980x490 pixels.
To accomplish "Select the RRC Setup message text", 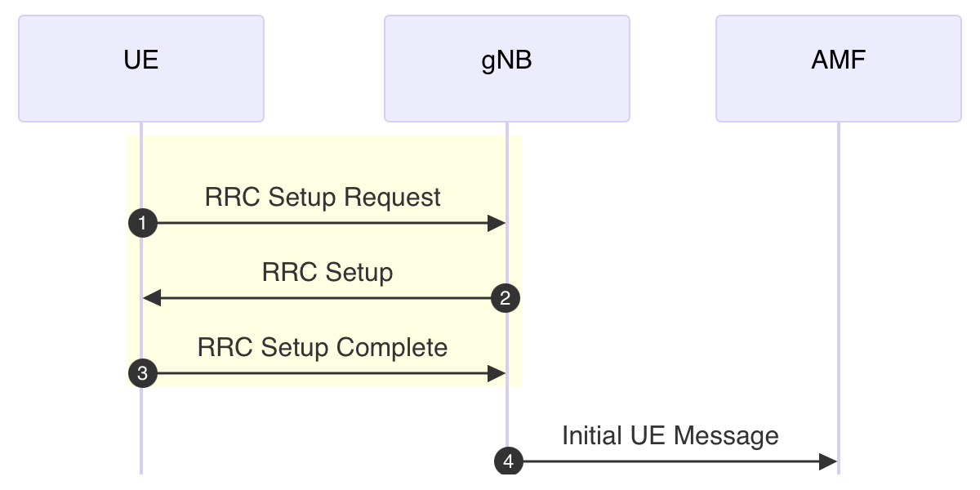I will pyautogui.click(x=327, y=272).
